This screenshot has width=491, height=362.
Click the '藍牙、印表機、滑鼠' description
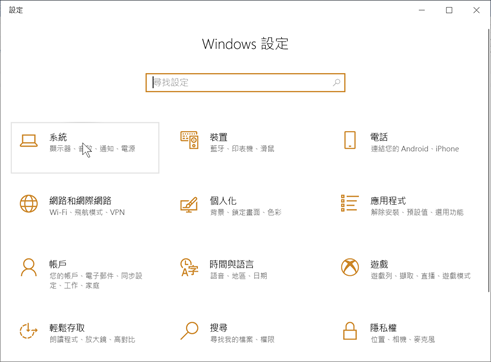click(242, 149)
